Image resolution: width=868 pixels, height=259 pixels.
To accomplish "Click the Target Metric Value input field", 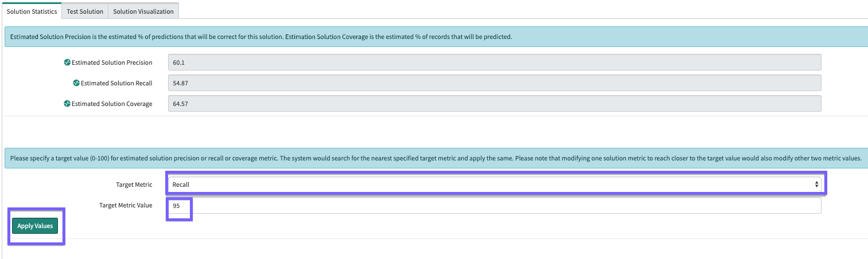I will pyautogui.click(x=495, y=206).
